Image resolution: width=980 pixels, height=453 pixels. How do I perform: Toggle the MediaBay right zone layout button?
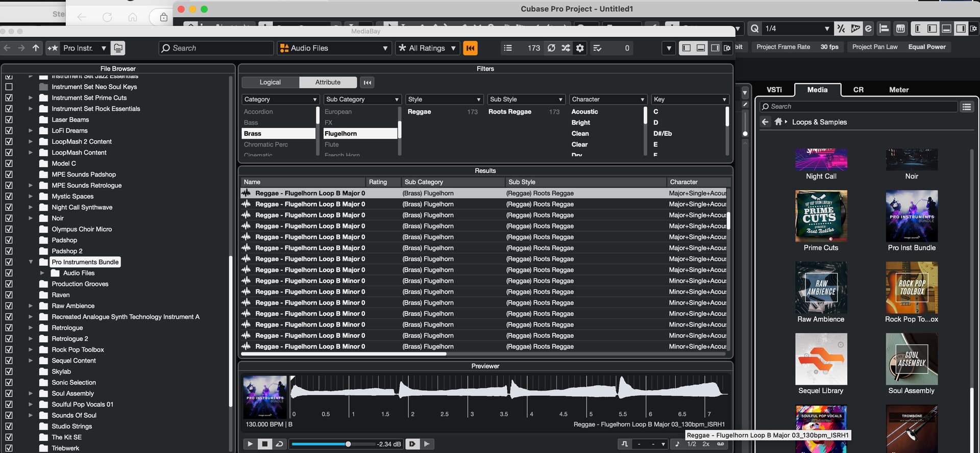pos(715,48)
